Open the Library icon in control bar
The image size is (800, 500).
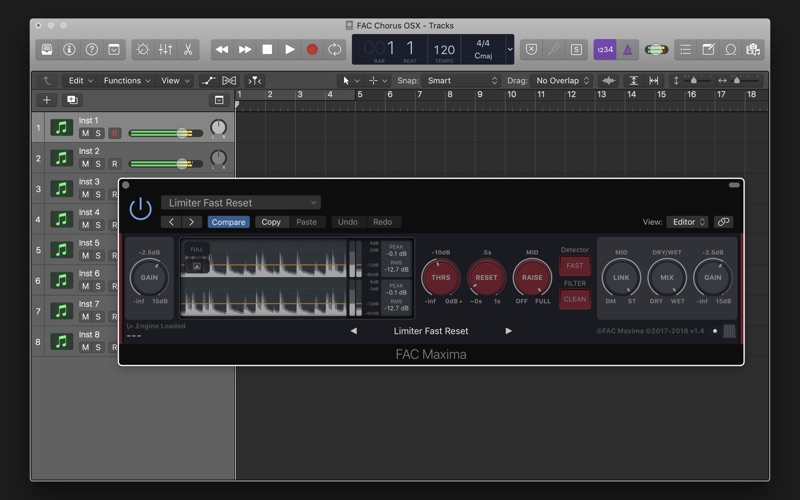[47, 49]
